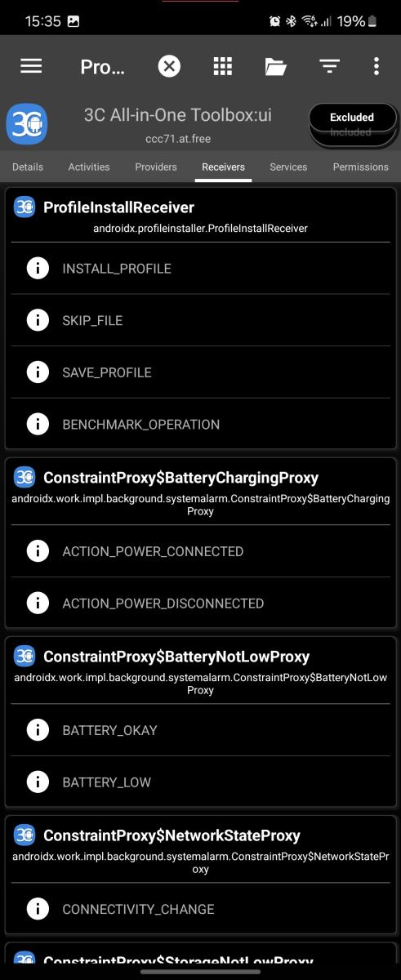The height and width of the screenshot is (980, 401).
Task: Tap info icon beside INSTALL_PROFILE
Action: tap(38, 268)
